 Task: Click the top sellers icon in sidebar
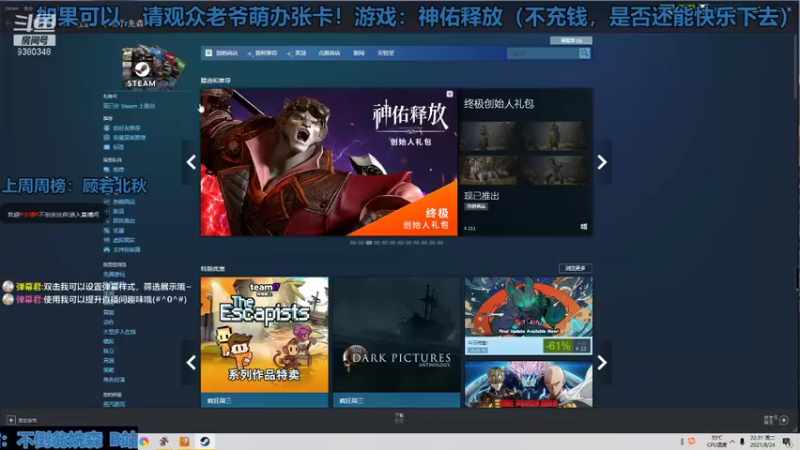click(106, 202)
